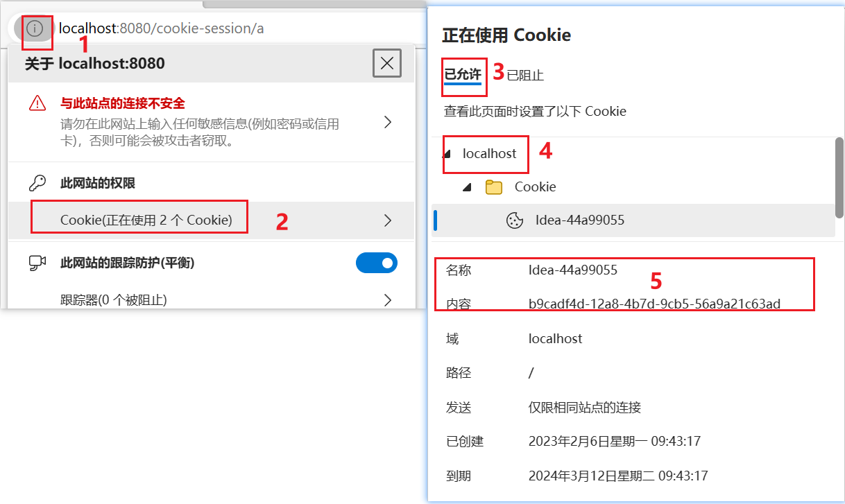Open the Cookie in-use entry chevron

[388, 220]
